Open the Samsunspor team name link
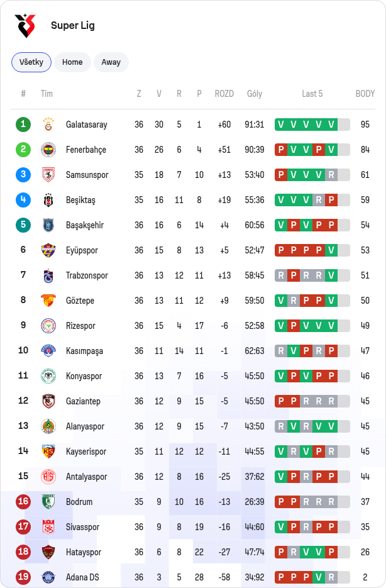This screenshot has width=386, height=588. (x=87, y=175)
